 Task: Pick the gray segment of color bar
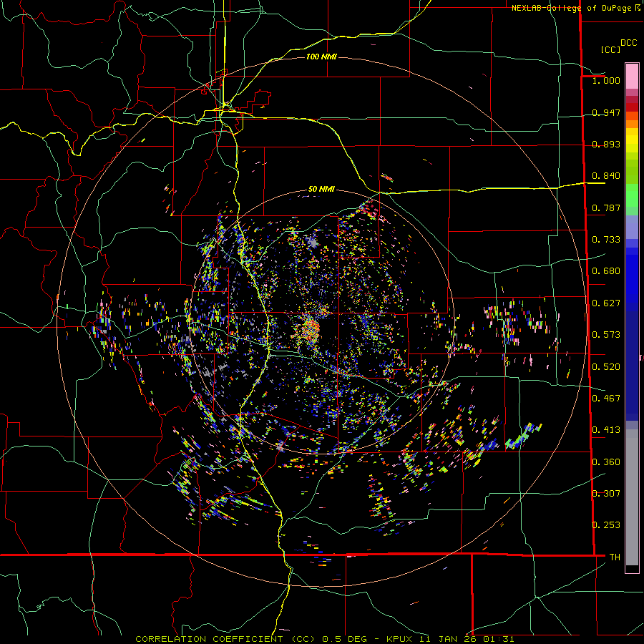(x=632, y=497)
